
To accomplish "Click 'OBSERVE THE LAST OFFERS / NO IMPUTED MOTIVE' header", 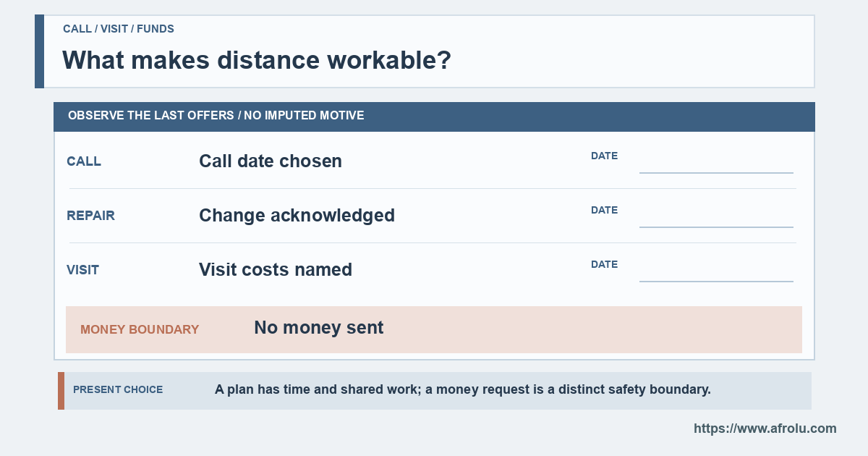I will tap(216, 116).
